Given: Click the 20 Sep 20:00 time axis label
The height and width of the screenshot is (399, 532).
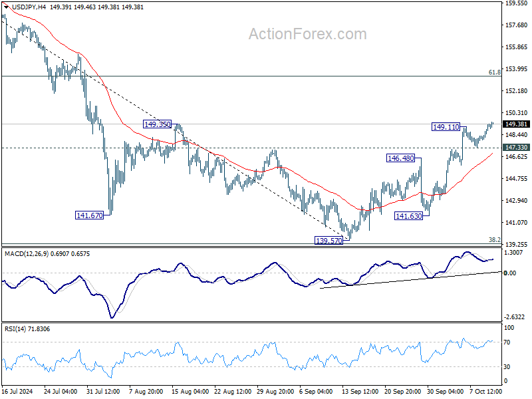Looking at the screenshot, I should (x=403, y=391).
